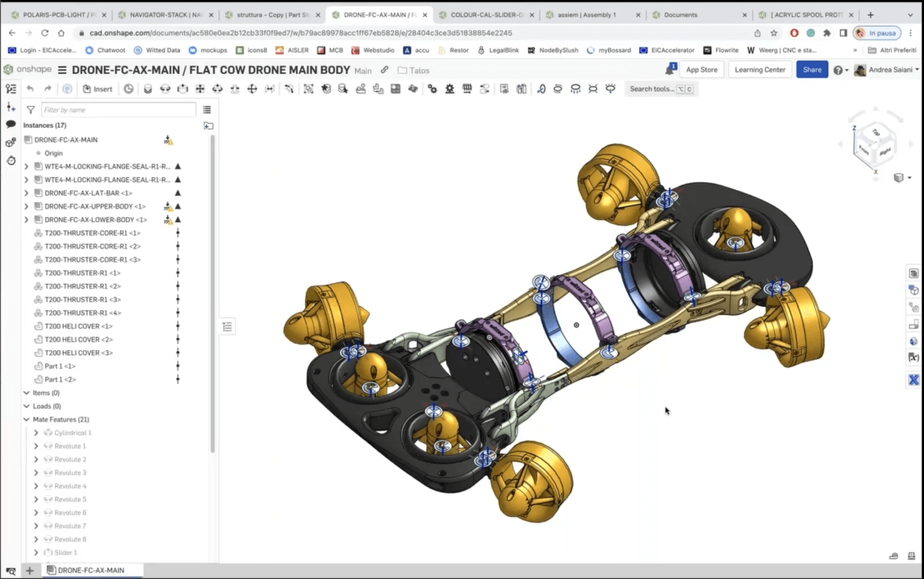Screen dimensions: 924x579
Task: Click the Share button
Action: [812, 69]
